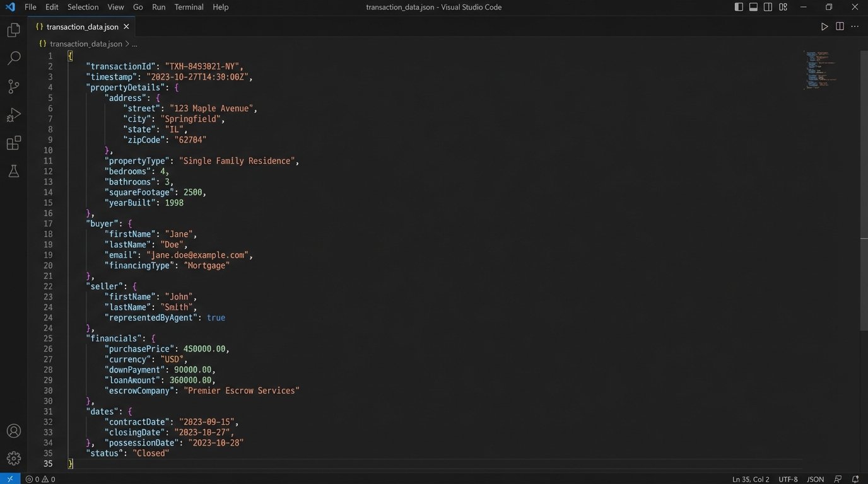This screenshot has height=484, width=868.
Task: Open Run and Debug view
Action: [x=13, y=115]
